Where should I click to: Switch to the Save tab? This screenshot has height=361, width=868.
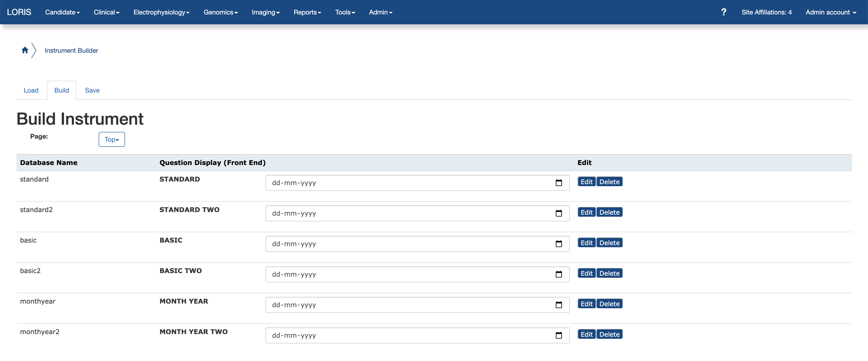[92, 91]
